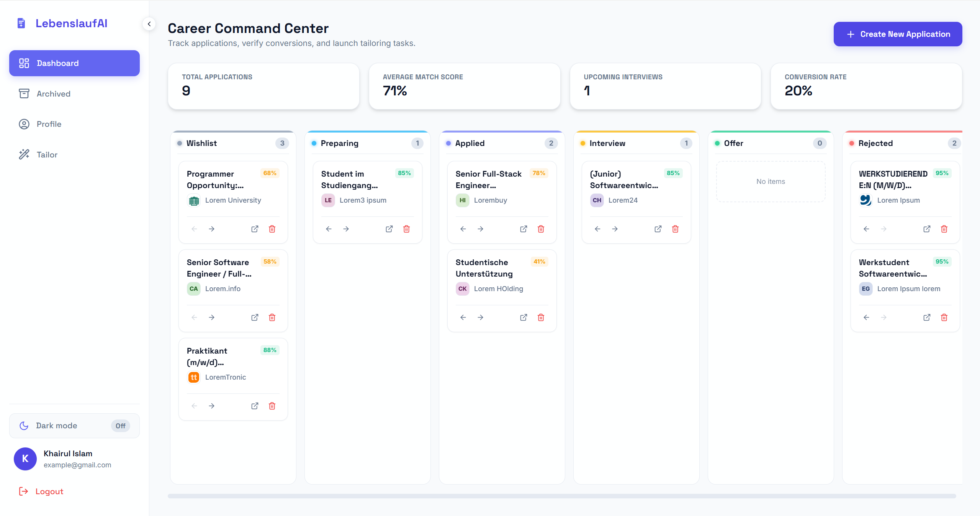Click the Conversion Rate stat card

[866, 86]
